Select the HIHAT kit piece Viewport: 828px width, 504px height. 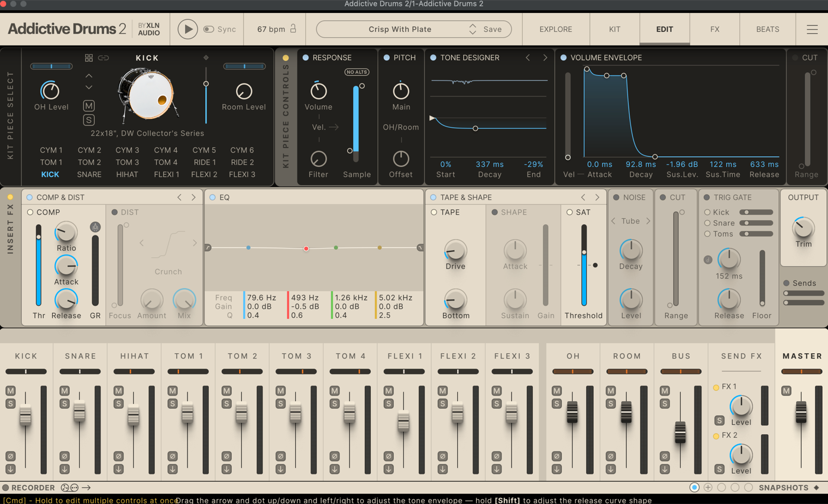(128, 175)
